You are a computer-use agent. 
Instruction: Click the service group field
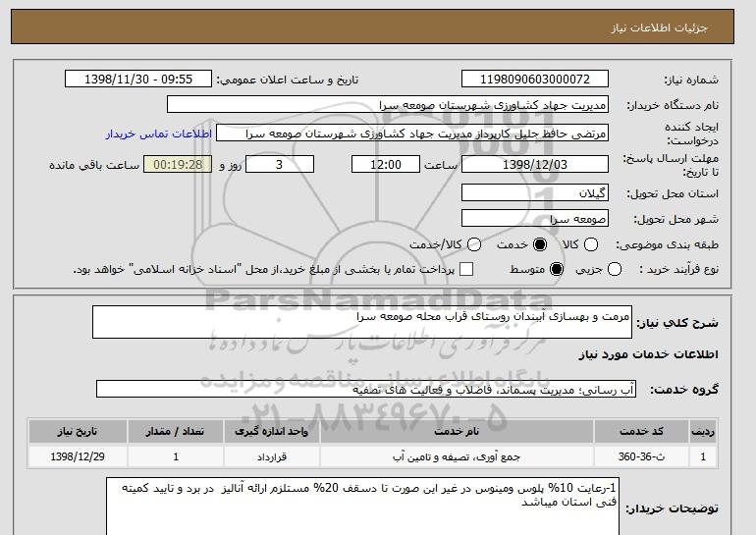pos(366,389)
